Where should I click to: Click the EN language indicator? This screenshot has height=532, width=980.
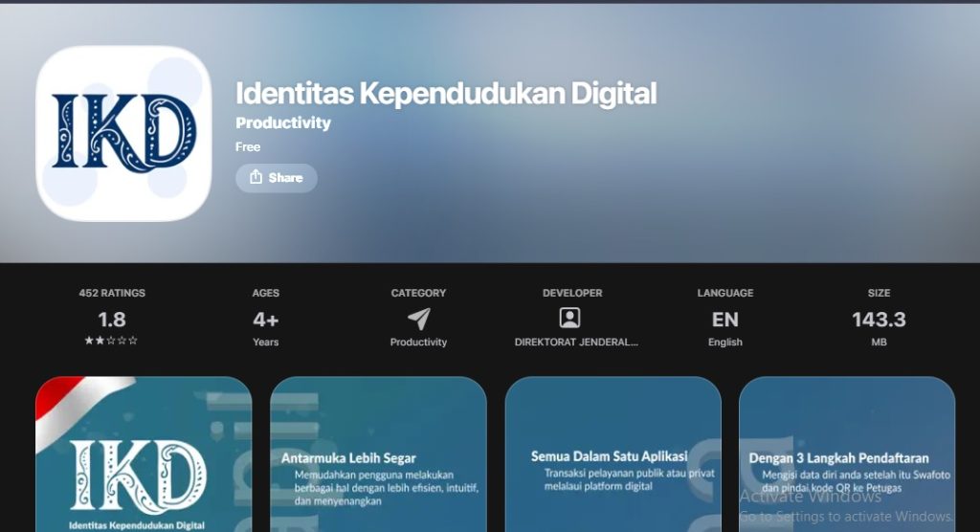pos(725,320)
